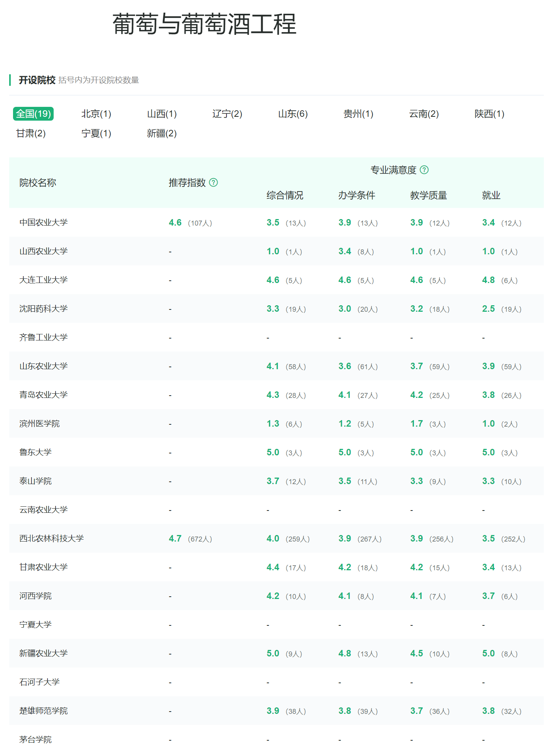
Task: Click 甘肃农业大学 overall score 4.4
Action: point(273,567)
